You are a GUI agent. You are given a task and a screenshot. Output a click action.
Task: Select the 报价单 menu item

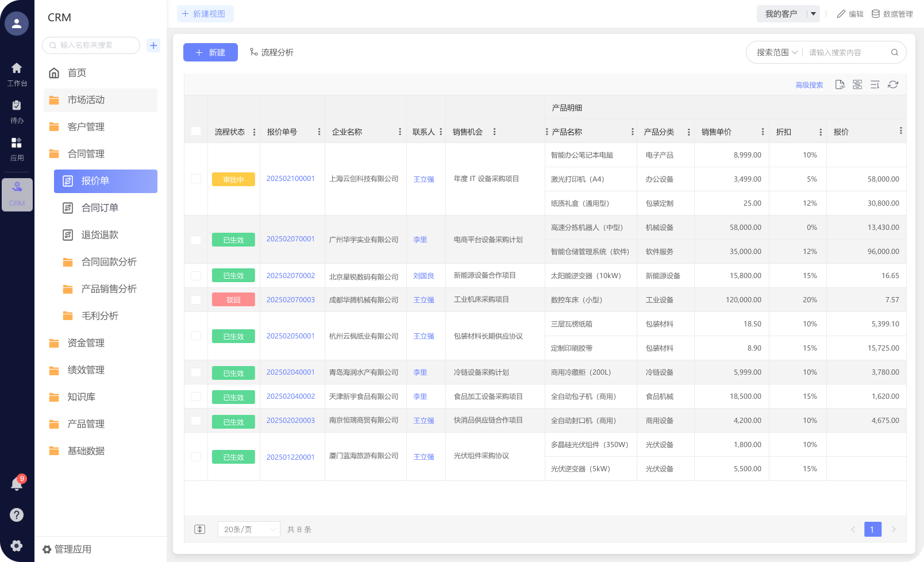click(x=106, y=181)
